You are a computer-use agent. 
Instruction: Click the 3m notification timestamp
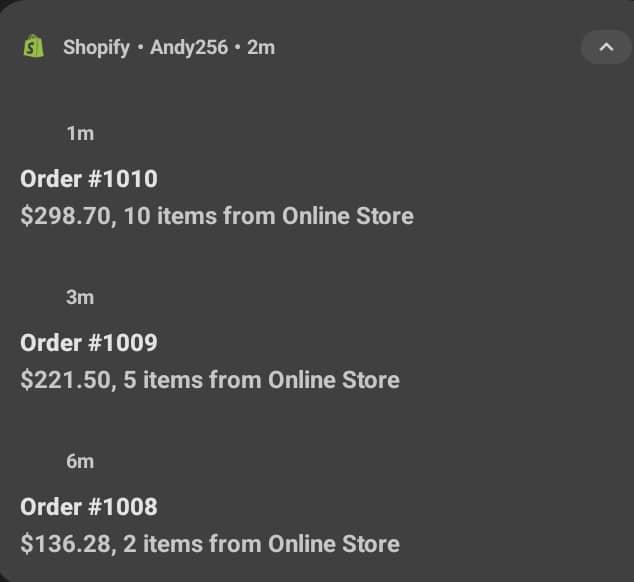(x=80, y=297)
